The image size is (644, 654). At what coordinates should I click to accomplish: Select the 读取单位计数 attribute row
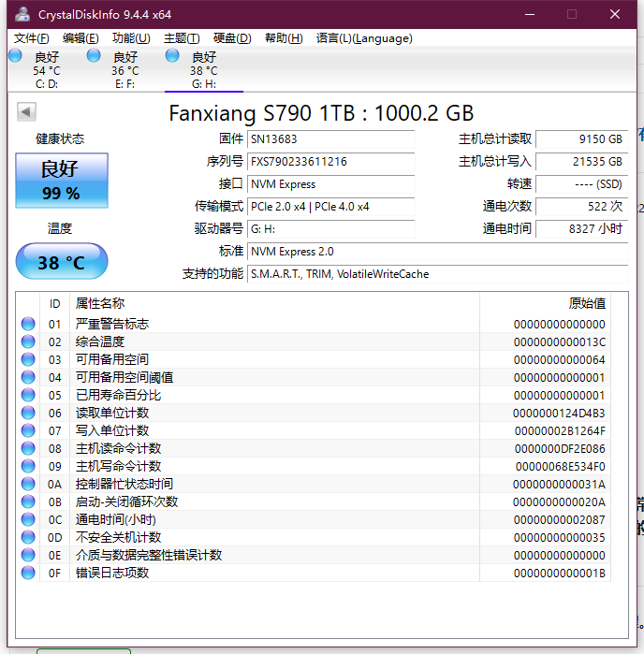(x=313, y=413)
